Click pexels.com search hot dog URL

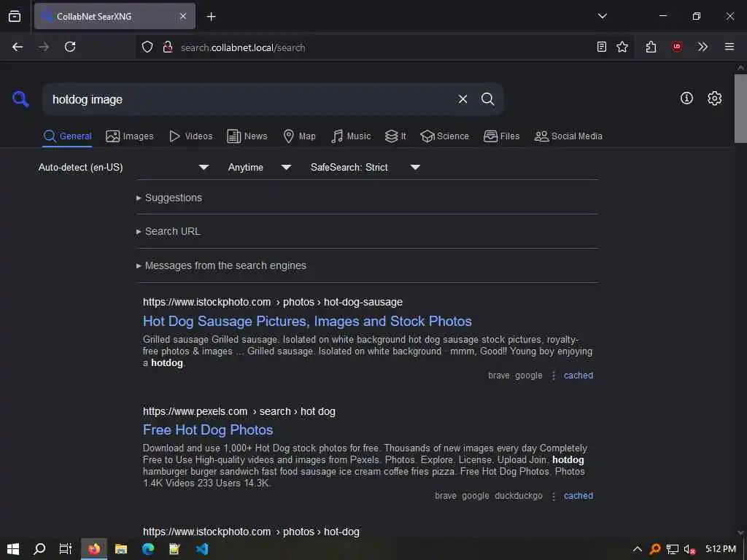(239, 411)
